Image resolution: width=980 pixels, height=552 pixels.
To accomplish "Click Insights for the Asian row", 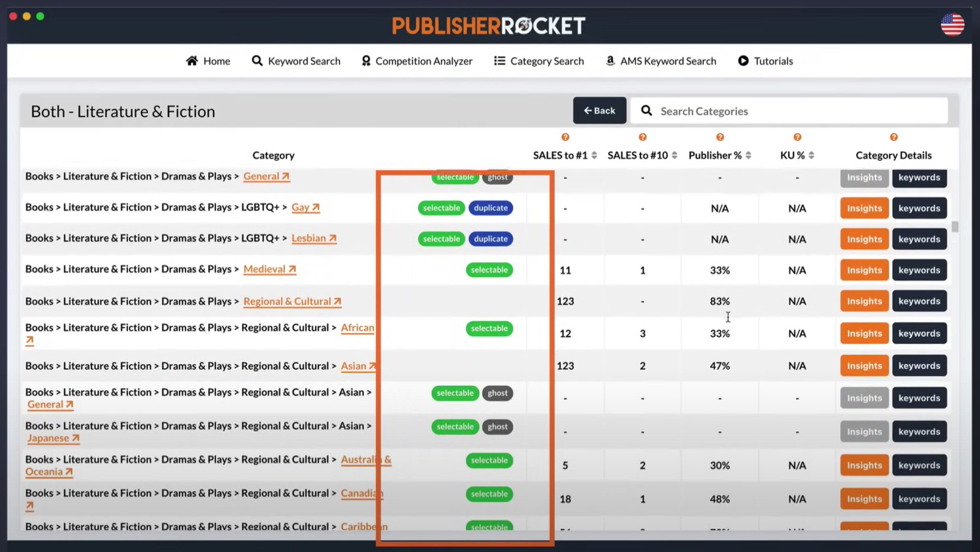I will 864,366.
